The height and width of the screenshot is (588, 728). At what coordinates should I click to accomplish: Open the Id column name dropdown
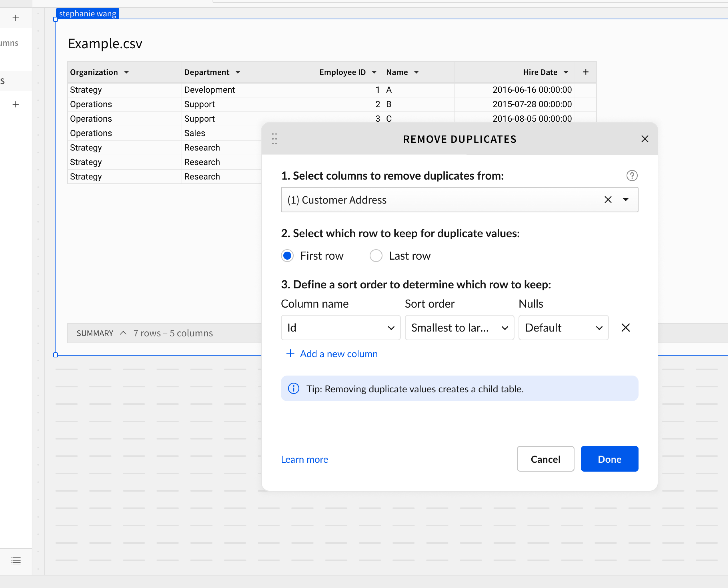340,328
